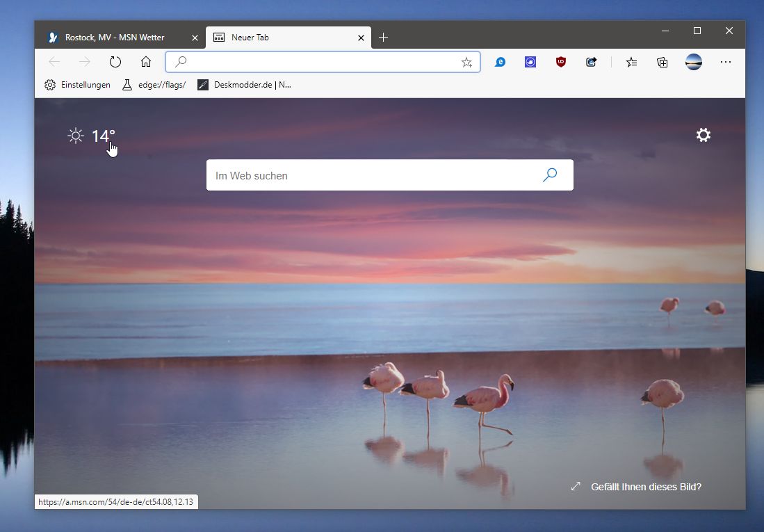Reload the current page
This screenshot has width=764, height=532.
pos(115,62)
